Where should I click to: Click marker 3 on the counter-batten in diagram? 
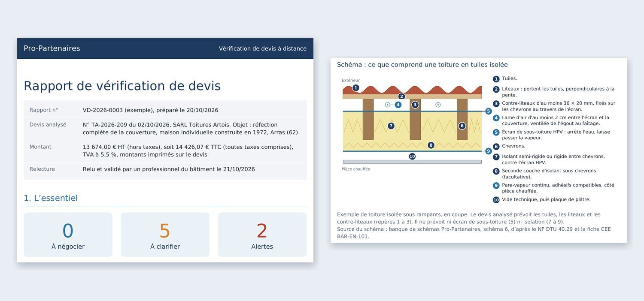(415, 105)
